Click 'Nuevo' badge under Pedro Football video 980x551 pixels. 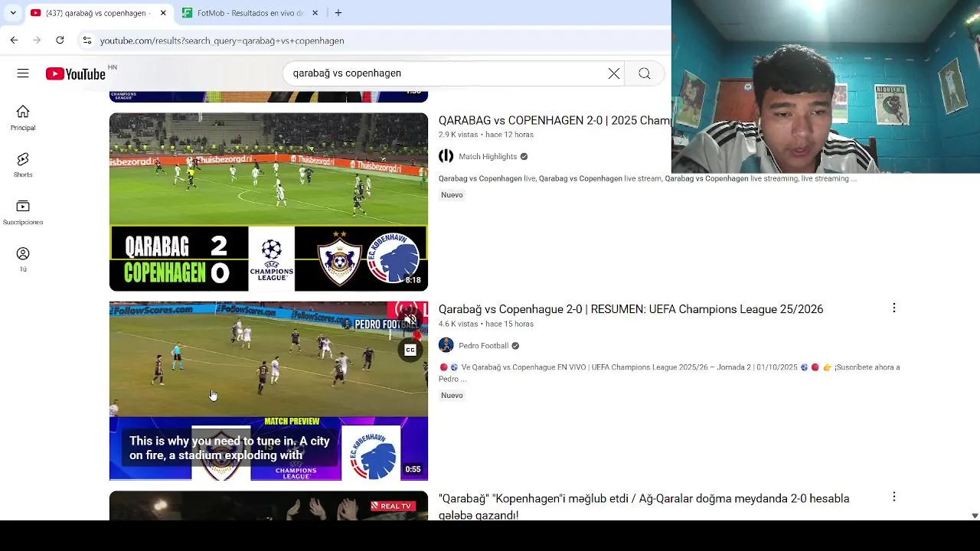[452, 396]
